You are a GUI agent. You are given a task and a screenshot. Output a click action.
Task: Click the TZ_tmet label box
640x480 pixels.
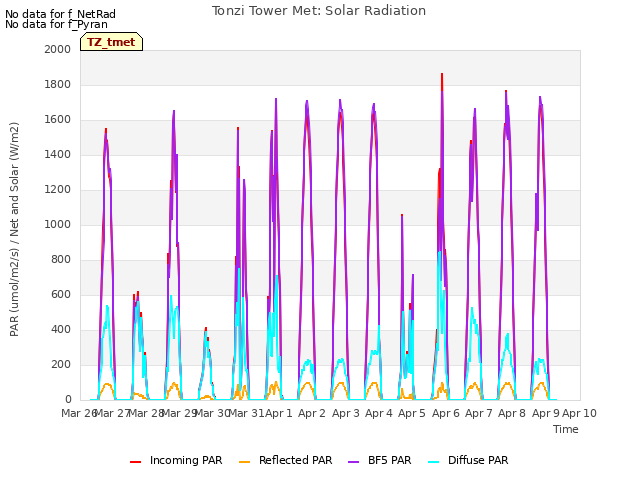click(111, 42)
